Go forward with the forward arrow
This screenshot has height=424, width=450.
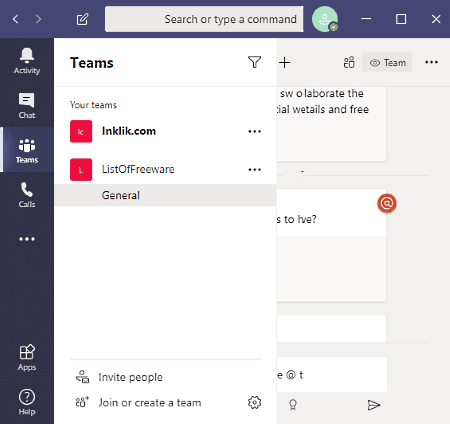38,19
